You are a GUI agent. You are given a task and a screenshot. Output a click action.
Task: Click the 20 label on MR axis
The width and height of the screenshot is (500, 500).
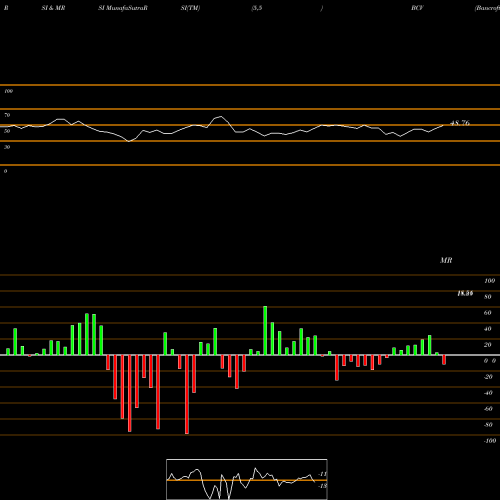pyautogui.click(x=488, y=345)
